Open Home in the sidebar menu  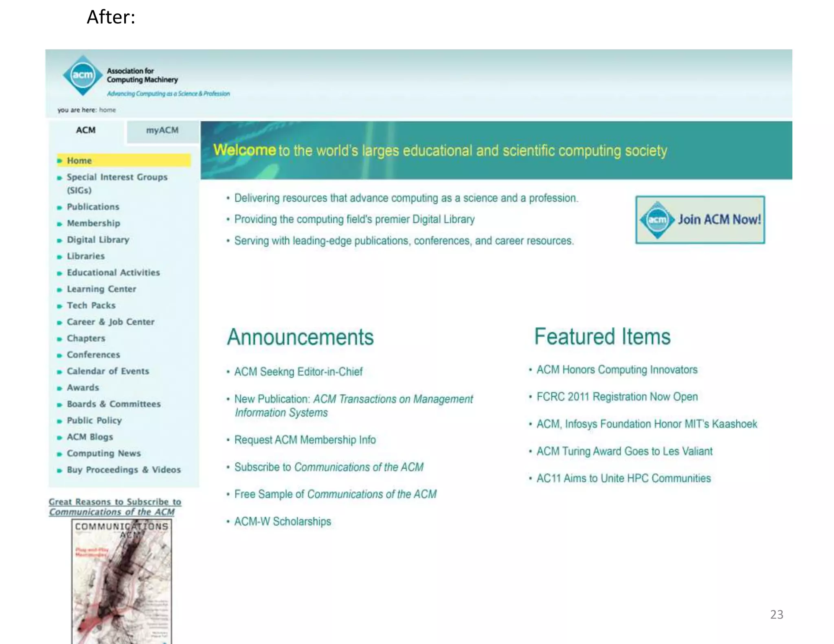coord(79,161)
